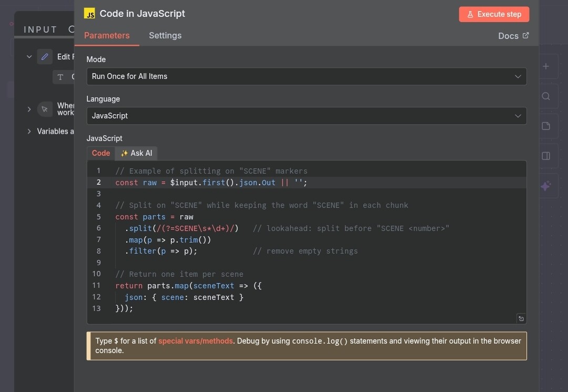Click the AI sparkle icon in sidebar
Viewport: 568px width, 392px height.
pos(546,186)
